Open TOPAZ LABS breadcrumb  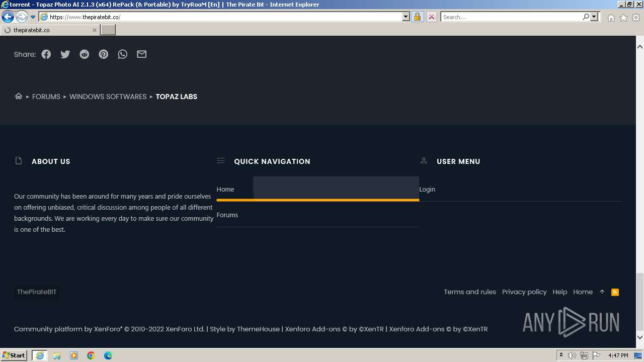[177, 97]
